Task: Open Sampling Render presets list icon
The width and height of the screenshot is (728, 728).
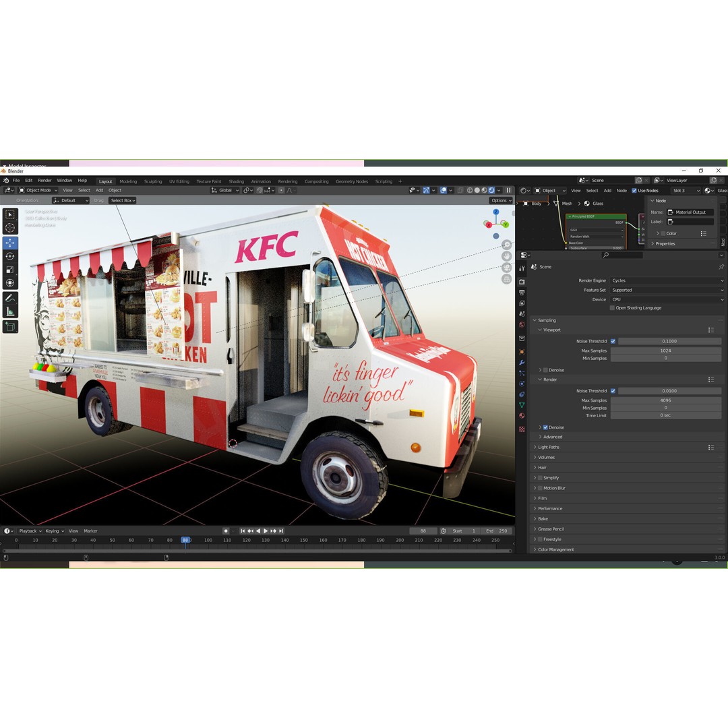Action: 711,380
